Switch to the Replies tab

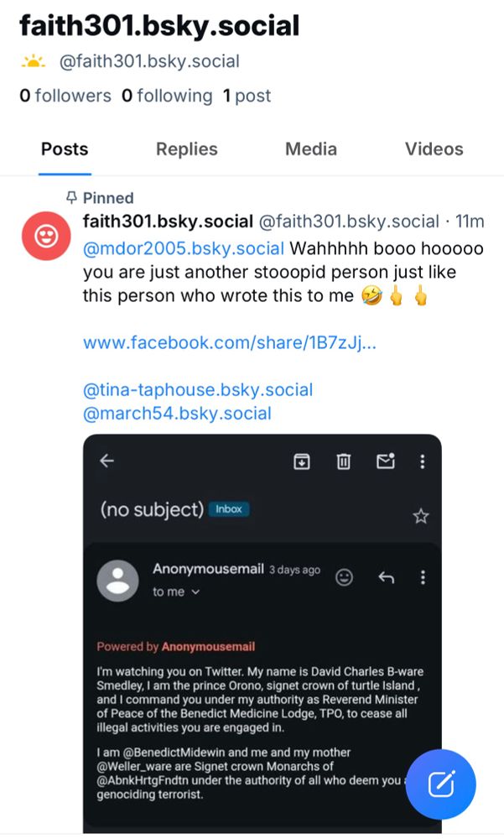tap(186, 149)
